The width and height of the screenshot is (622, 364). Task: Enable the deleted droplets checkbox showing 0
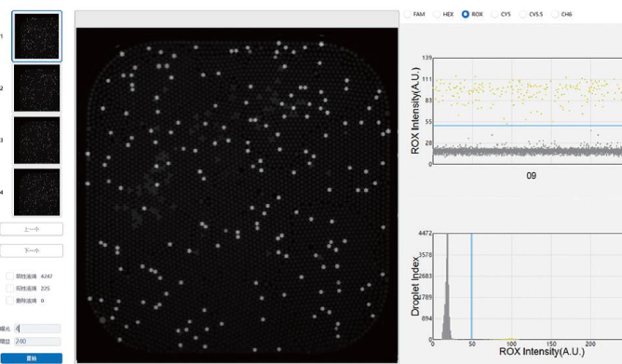[9, 301]
